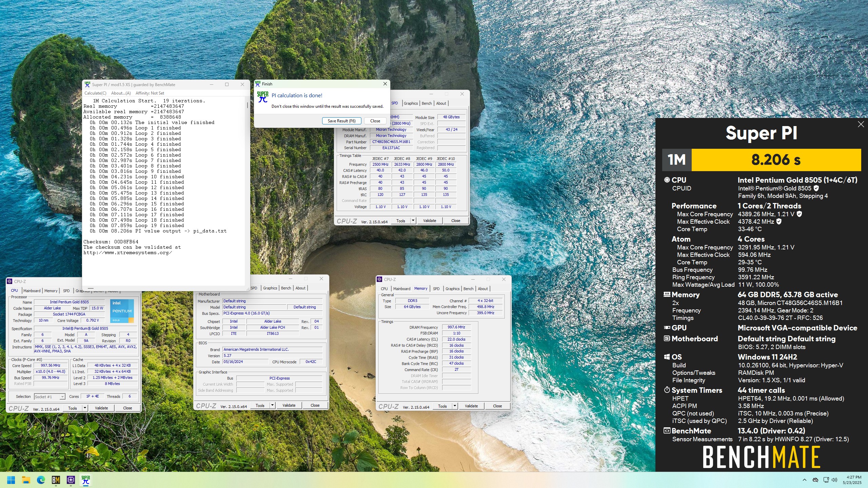Click Tools in CPU-Z CPU window

(x=73, y=408)
